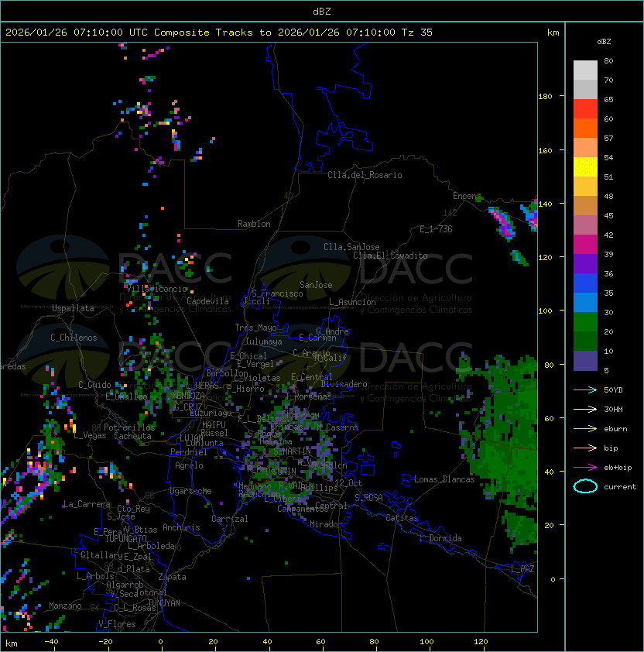Click the 'Potrerillos' map label
The width and height of the screenshot is (644, 652).
[129, 427]
